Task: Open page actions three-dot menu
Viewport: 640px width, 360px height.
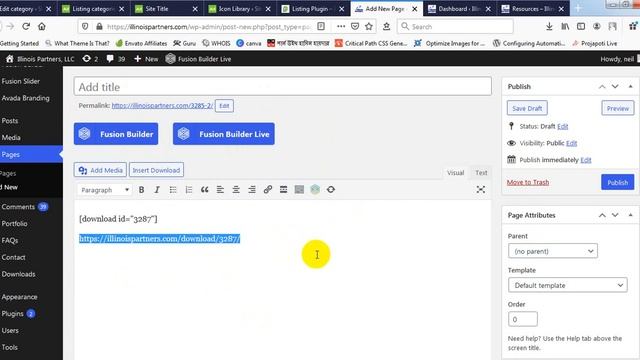Action: pos(341,27)
